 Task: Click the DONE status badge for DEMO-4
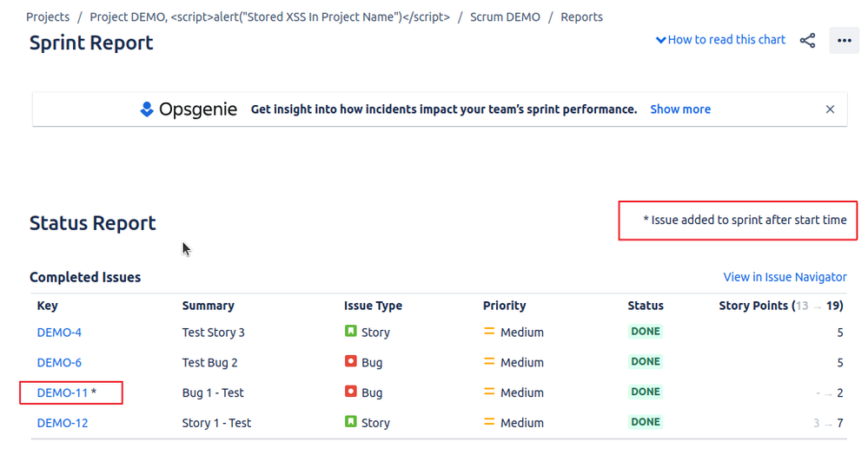pyautogui.click(x=646, y=332)
